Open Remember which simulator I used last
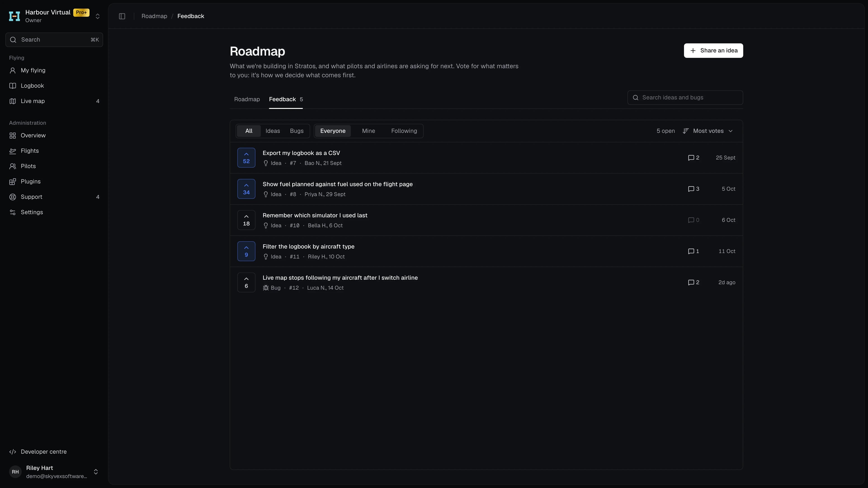Viewport: 868px width, 488px height. [x=315, y=216]
